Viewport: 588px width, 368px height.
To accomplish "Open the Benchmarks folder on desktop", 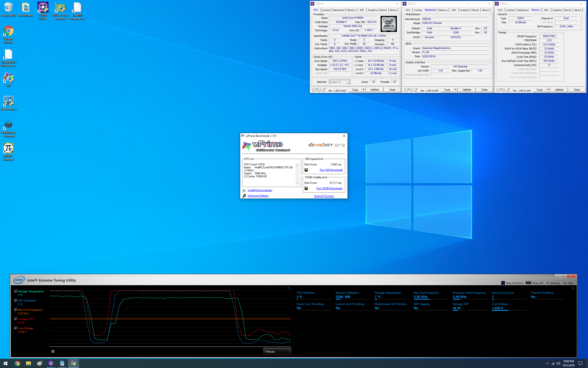I will (x=25, y=9).
